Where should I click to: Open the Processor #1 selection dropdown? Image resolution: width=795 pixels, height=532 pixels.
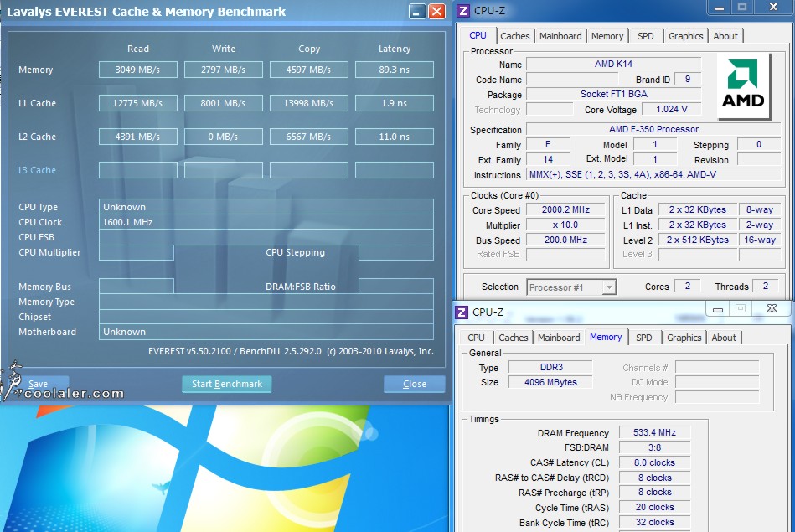click(571, 287)
